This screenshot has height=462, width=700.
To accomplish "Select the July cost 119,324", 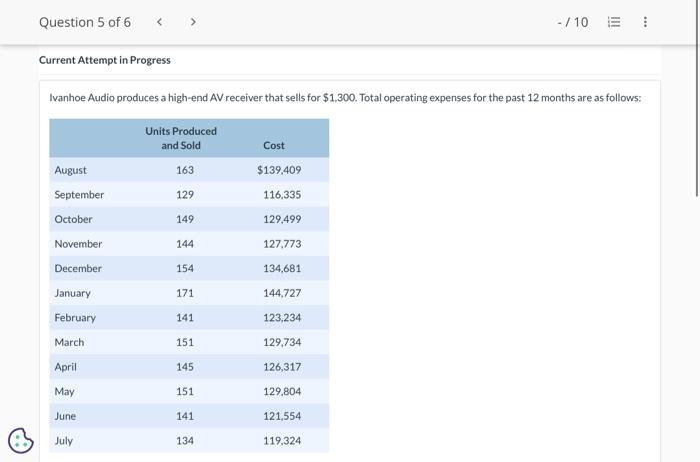I will 282,440.
